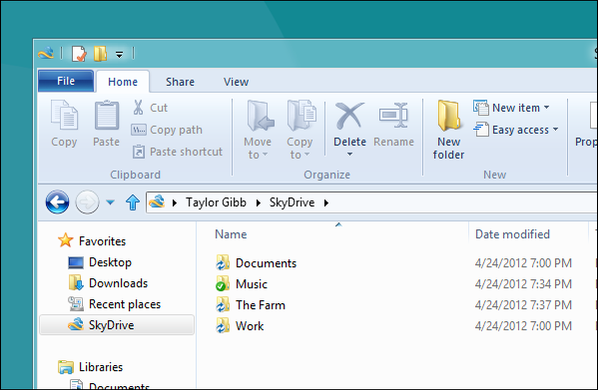
Task: Select Libraries in navigation pane
Action: [x=101, y=367]
